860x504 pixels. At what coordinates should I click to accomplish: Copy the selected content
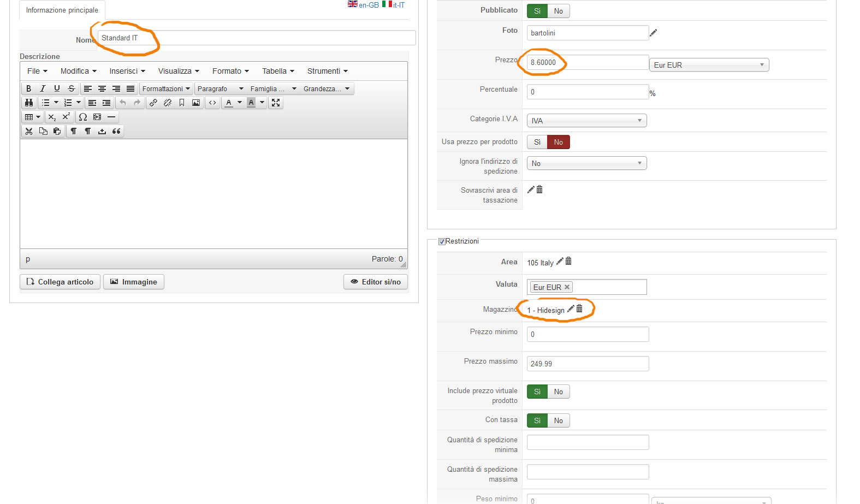click(x=43, y=131)
